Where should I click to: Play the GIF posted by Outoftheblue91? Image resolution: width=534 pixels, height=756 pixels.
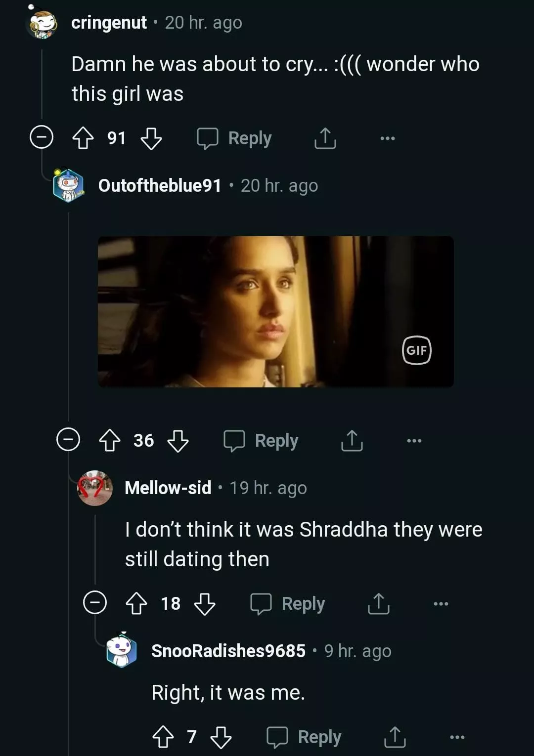point(275,312)
